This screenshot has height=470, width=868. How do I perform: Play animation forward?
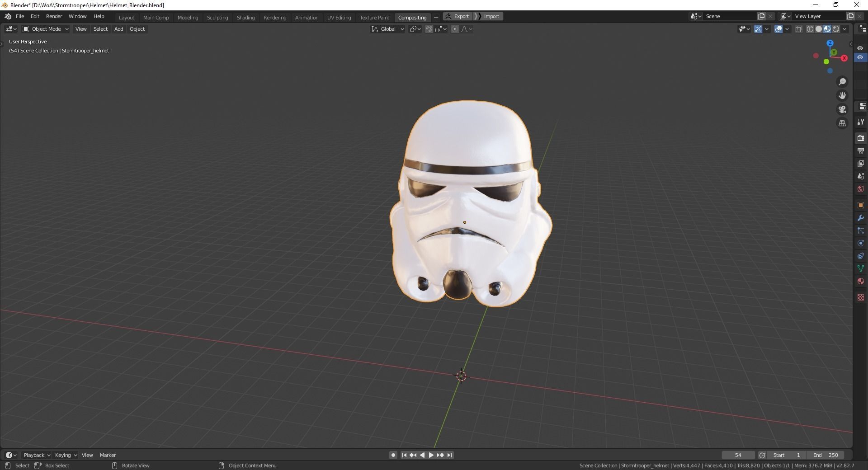click(431, 455)
